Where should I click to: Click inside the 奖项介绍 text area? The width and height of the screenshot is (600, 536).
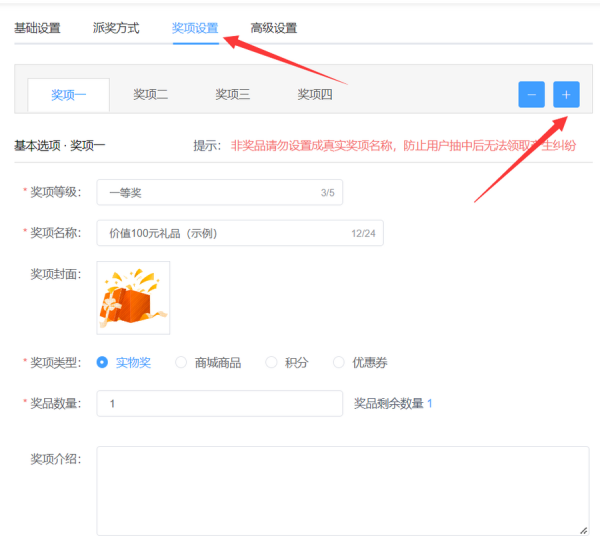click(343, 491)
